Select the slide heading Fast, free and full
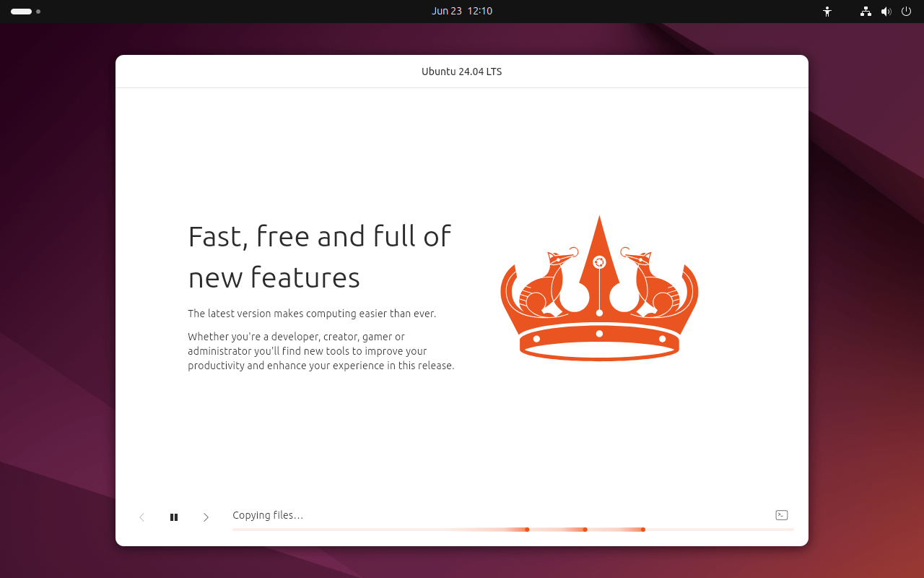 (319, 236)
